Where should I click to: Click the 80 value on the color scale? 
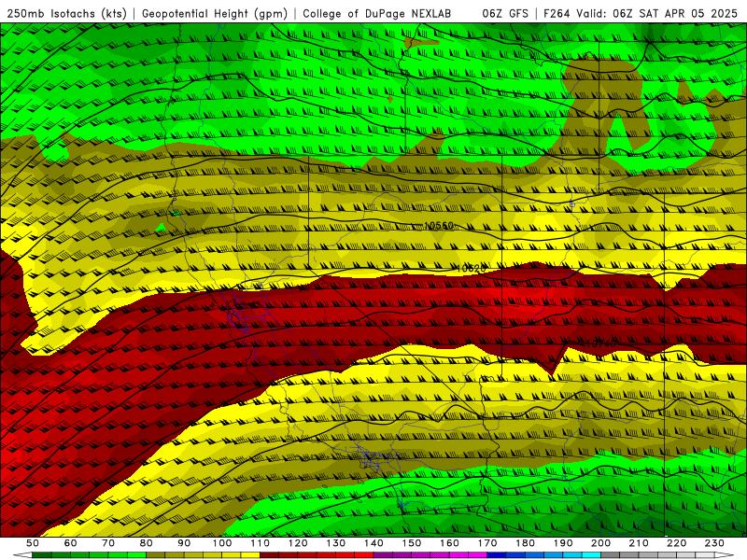click(x=147, y=543)
